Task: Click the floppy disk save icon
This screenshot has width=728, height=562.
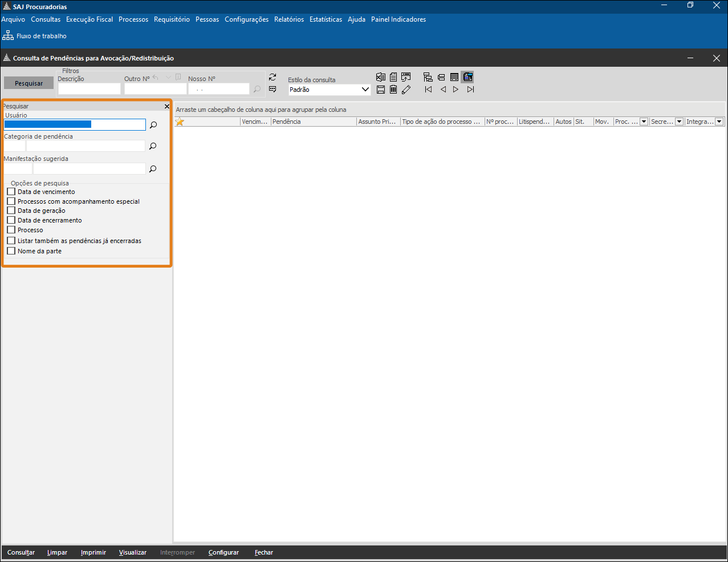Action: (381, 90)
